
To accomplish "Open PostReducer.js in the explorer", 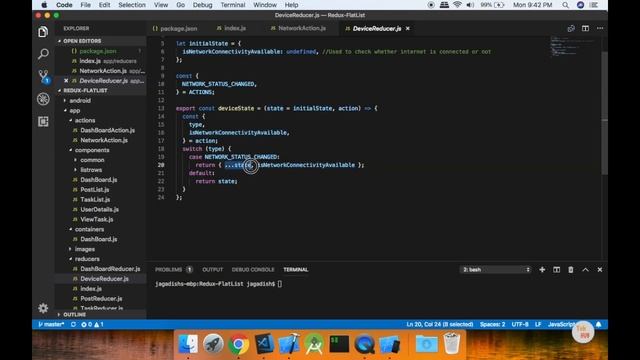I will point(101,298).
